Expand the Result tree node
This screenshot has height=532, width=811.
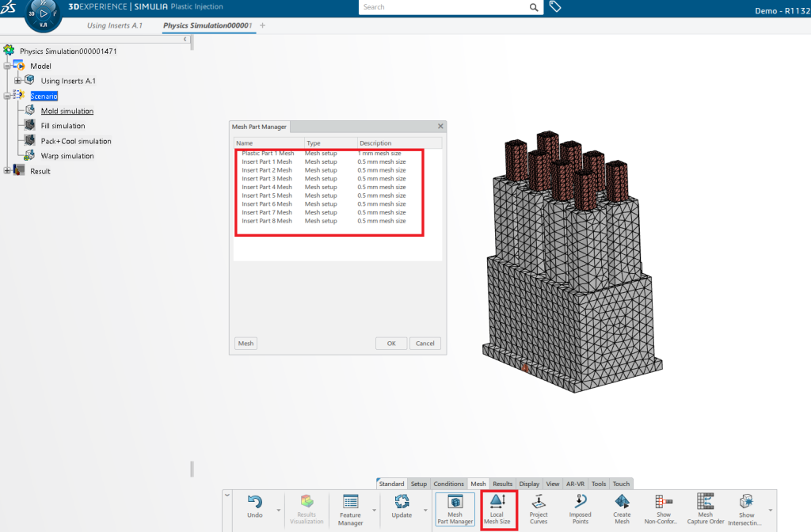click(x=7, y=171)
